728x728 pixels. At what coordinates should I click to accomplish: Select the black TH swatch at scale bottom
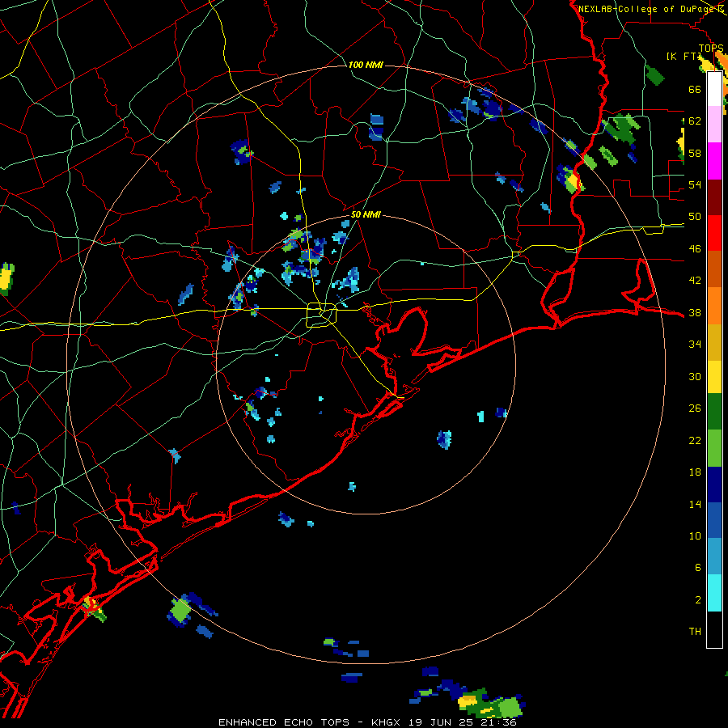coord(714,629)
